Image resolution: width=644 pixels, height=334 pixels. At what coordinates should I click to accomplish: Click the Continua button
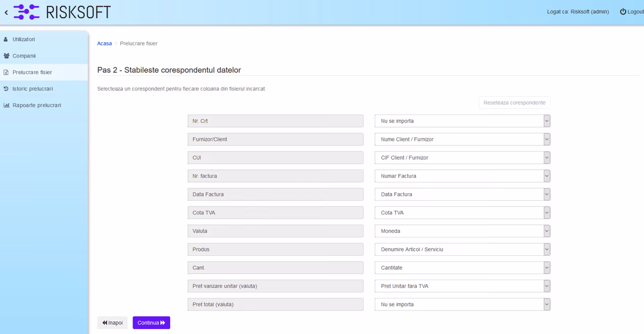click(151, 323)
